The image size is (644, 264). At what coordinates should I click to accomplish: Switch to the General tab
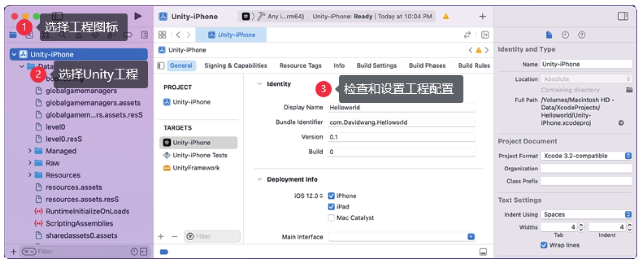click(181, 66)
